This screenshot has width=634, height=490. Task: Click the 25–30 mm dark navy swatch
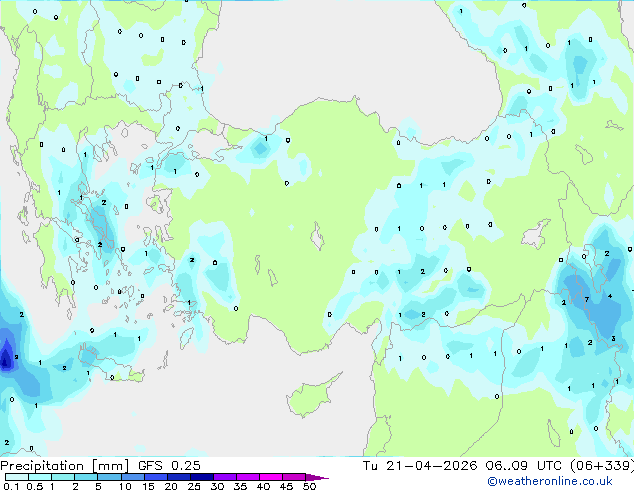tap(202, 477)
